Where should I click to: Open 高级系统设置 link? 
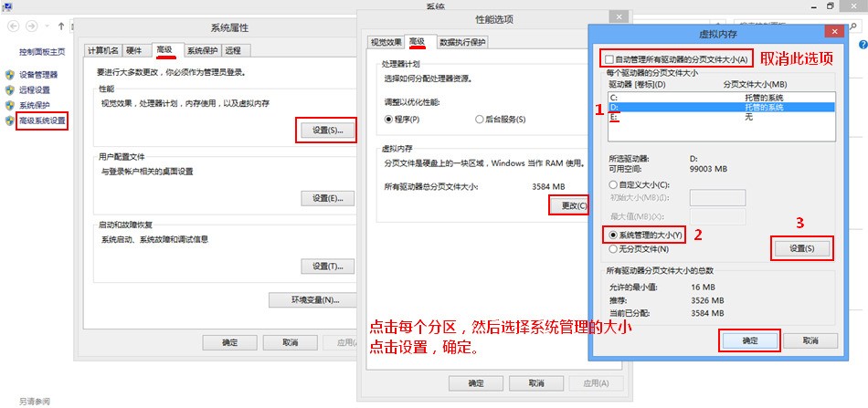coord(42,120)
